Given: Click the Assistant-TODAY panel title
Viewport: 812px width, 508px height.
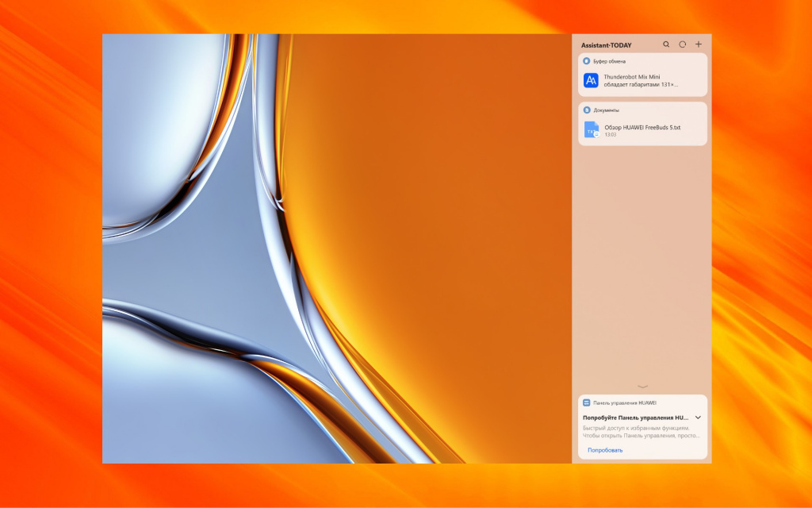Looking at the screenshot, I should (x=607, y=45).
